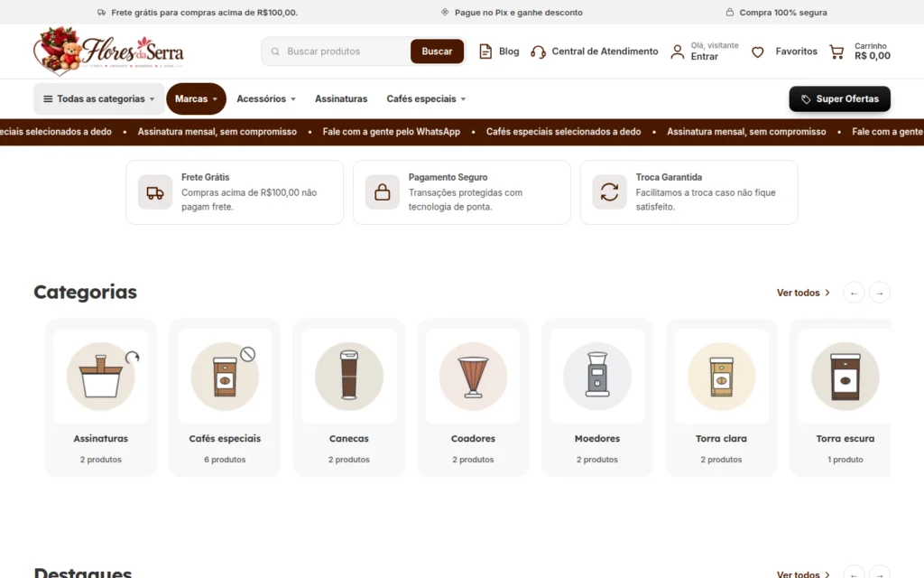Click the 'Pagamento Seguro' card title

(x=448, y=177)
